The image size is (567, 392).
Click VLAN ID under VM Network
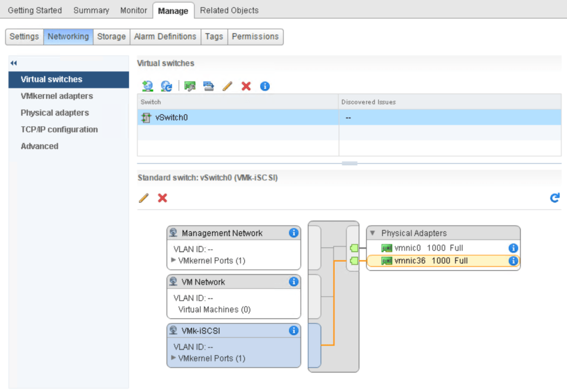[x=193, y=298]
